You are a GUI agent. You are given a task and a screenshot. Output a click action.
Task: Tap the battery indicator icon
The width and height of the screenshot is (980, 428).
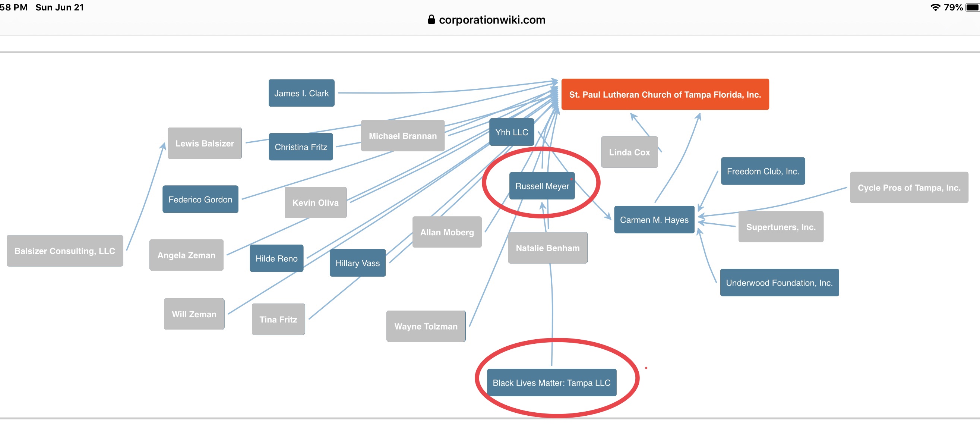pos(973,7)
